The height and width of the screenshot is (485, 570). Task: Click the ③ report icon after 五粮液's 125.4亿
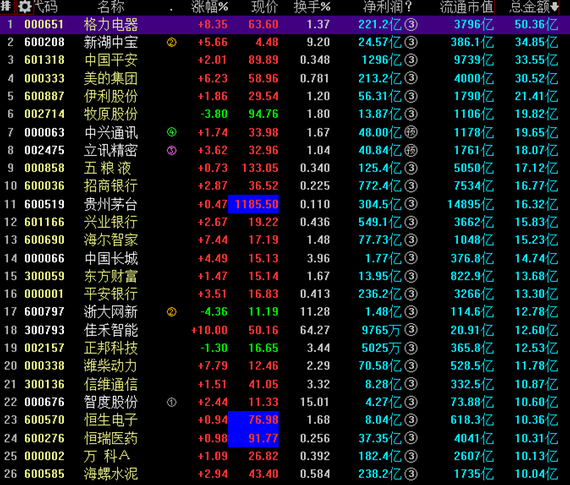coord(411,168)
